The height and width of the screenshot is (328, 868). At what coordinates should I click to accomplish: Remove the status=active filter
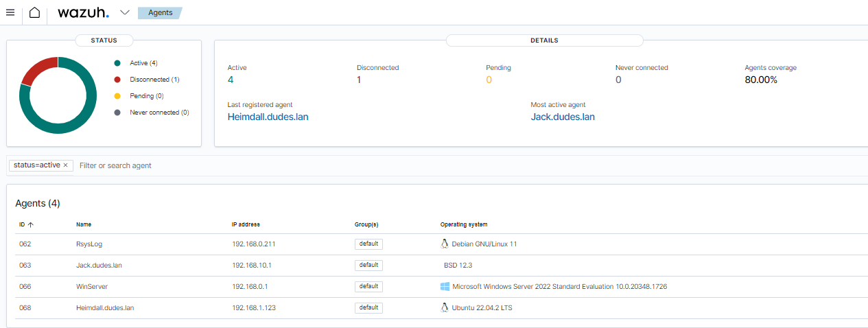click(x=66, y=165)
